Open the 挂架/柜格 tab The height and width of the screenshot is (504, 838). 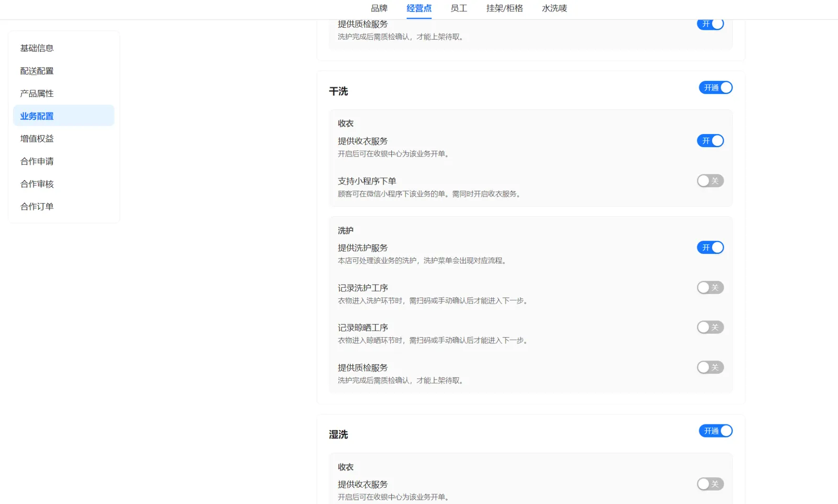[x=504, y=8]
